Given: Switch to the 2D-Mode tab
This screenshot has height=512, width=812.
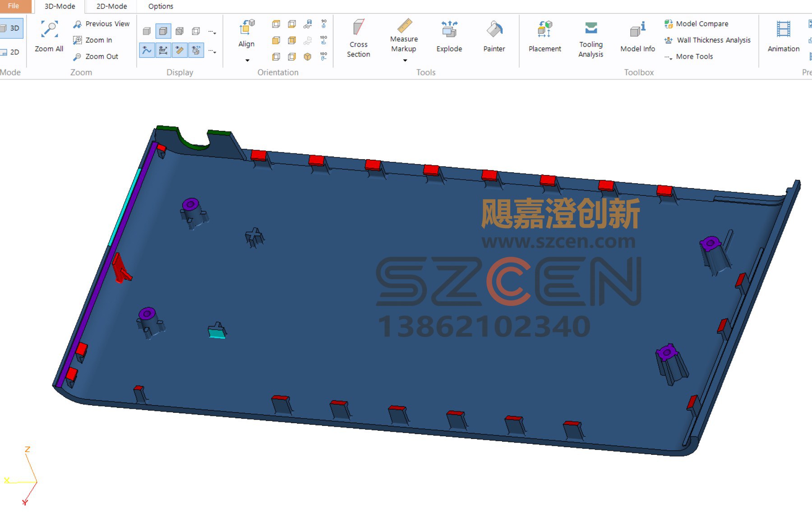Looking at the screenshot, I should point(111,6).
